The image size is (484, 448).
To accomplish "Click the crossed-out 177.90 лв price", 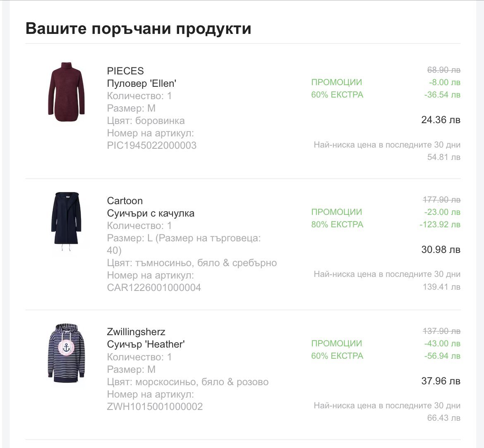I will (x=441, y=200).
